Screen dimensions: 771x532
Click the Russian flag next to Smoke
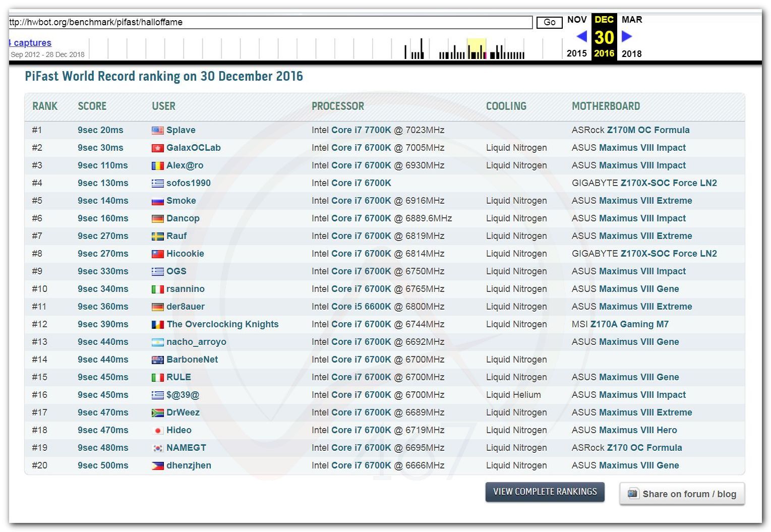[x=157, y=201]
